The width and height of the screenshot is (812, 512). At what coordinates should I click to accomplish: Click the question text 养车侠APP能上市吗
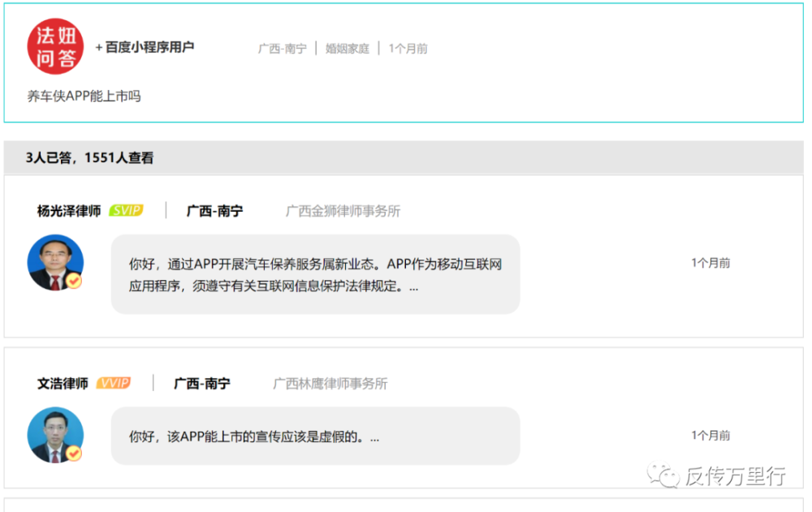[x=84, y=97]
